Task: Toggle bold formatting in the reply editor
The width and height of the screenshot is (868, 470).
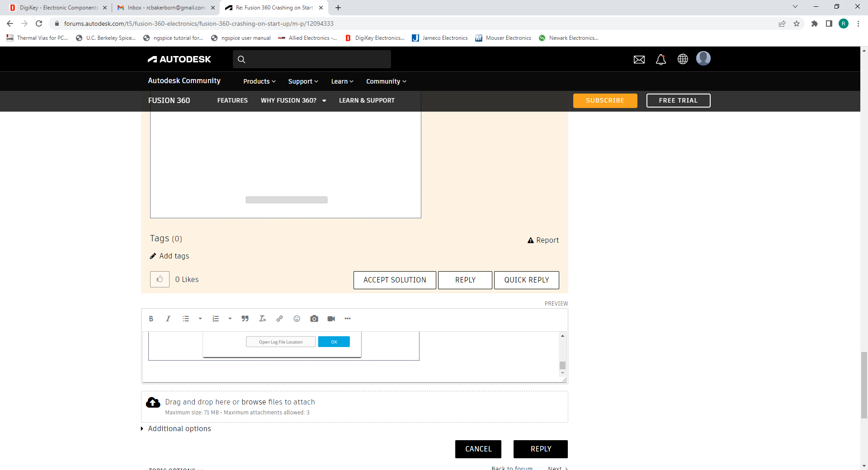Action: coord(151,319)
